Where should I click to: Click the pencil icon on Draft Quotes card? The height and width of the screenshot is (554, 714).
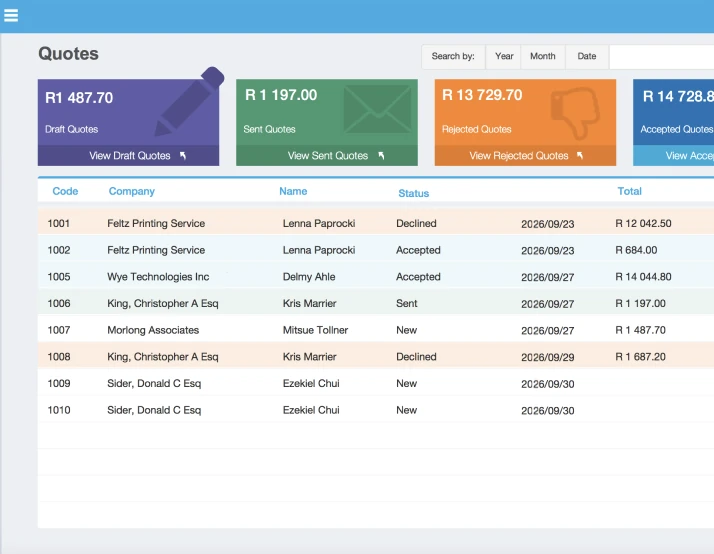click(189, 101)
